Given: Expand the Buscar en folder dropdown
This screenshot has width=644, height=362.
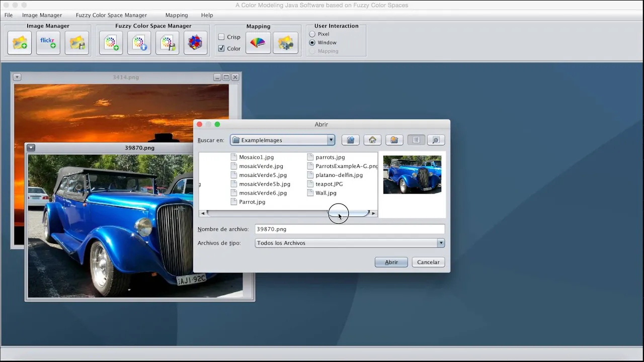Looking at the screenshot, I should tap(331, 140).
